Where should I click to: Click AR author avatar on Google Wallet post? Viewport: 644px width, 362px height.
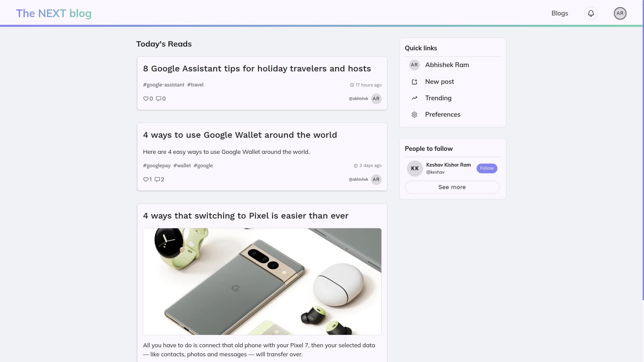pos(376,179)
